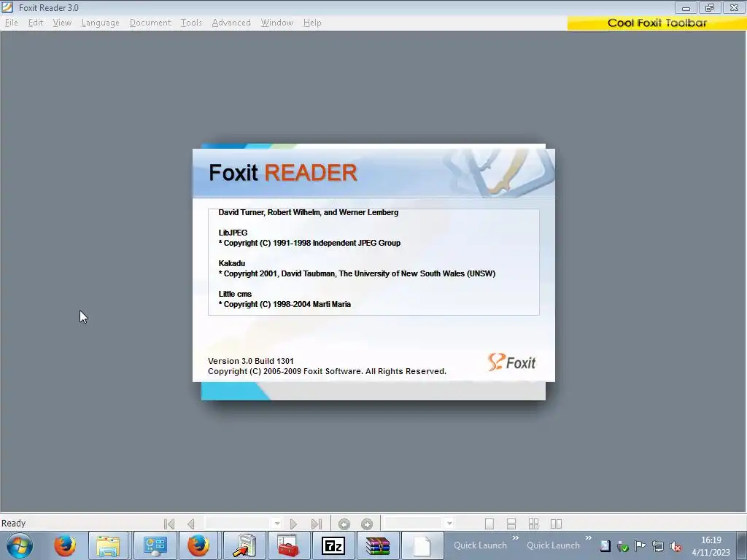The image size is (747, 560).
Task: Open the Document menu
Action: [x=150, y=23]
